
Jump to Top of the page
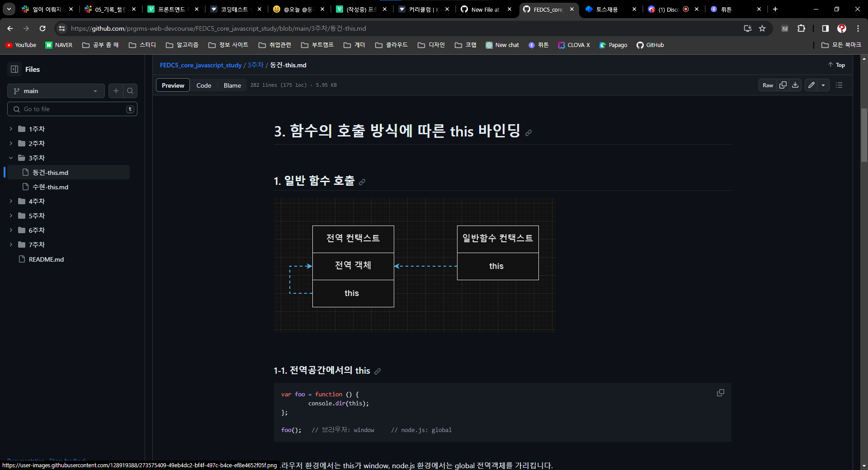pyautogui.click(x=836, y=65)
